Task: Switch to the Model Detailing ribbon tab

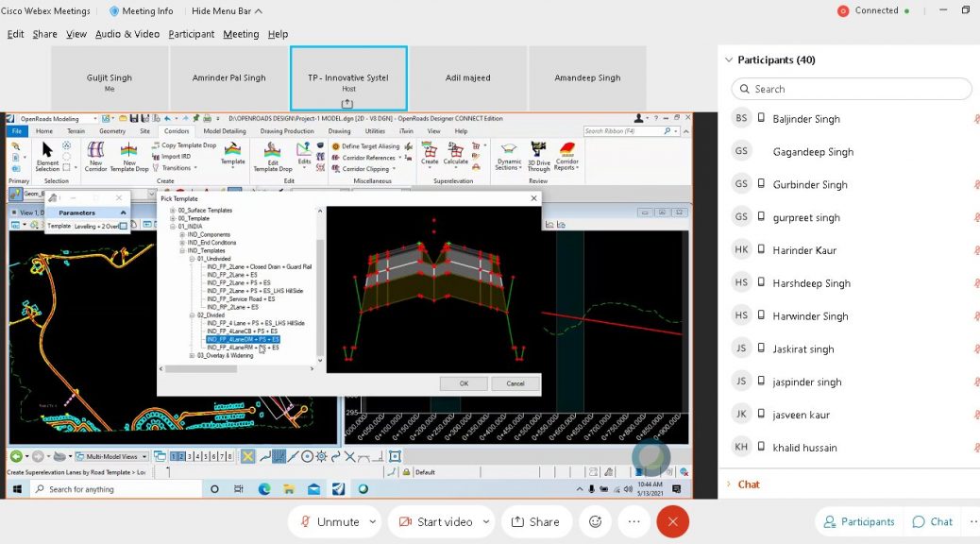Action: (225, 131)
